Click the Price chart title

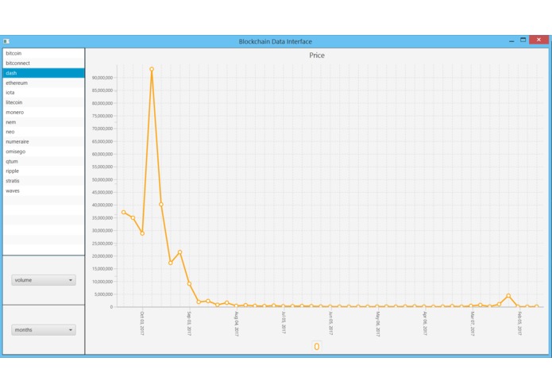(x=317, y=56)
